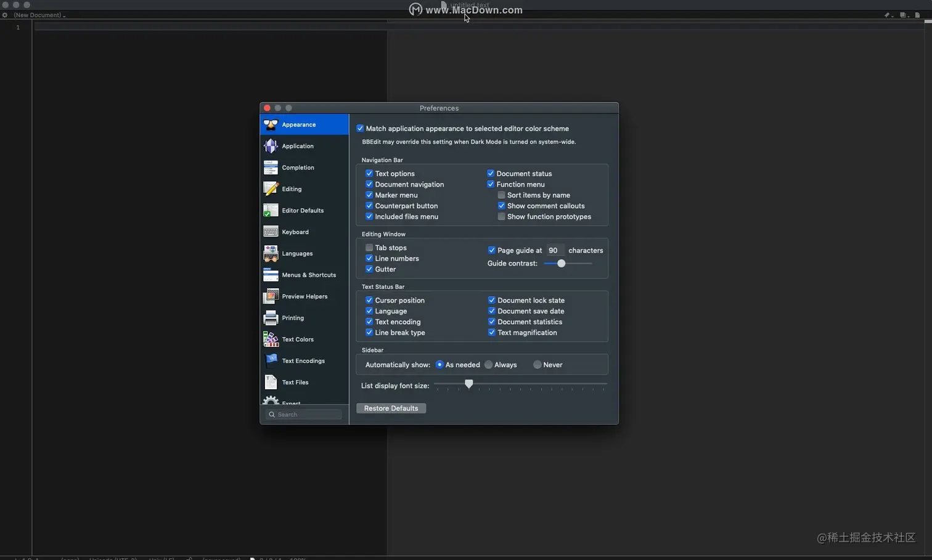This screenshot has width=932, height=560.
Task: Open the Keyboard preferences pane
Action: point(305,232)
